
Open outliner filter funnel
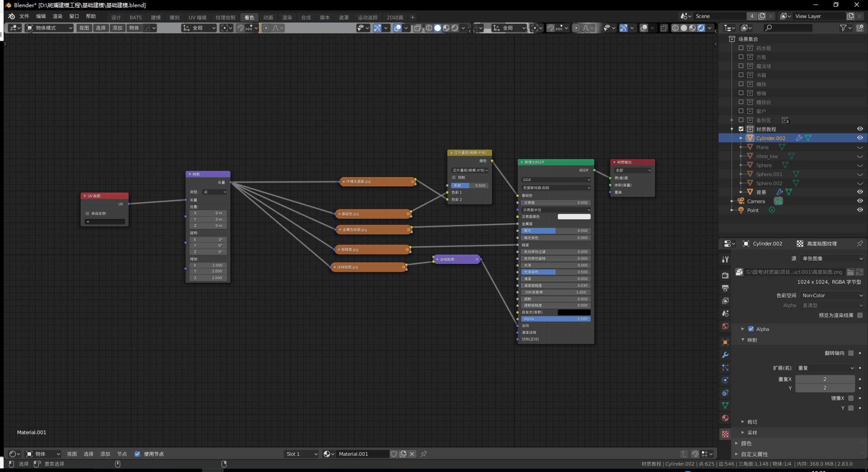tap(843, 28)
